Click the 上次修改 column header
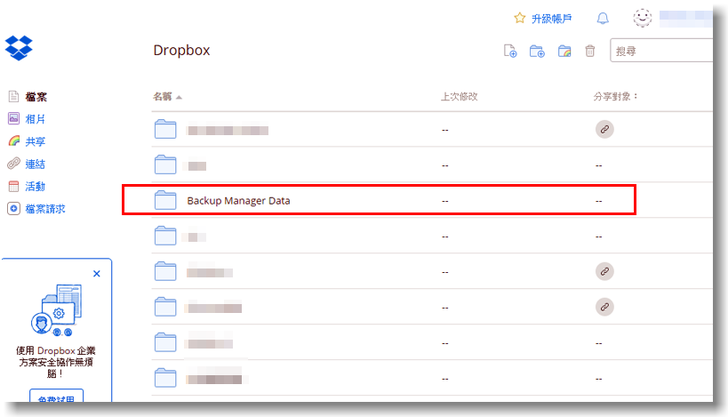The height and width of the screenshot is (417, 728). click(x=459, y=97)
